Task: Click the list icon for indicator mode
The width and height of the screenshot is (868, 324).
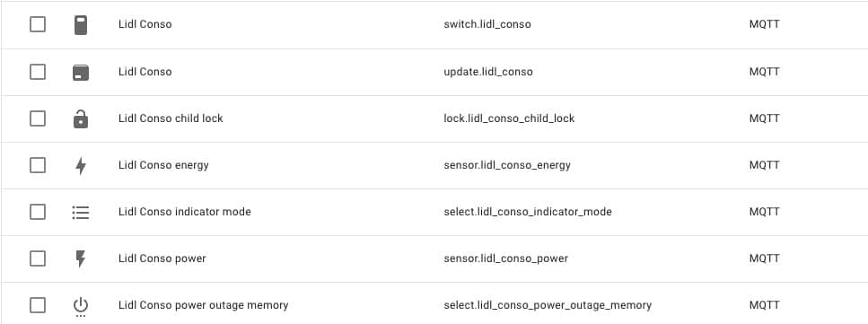Action: pyautogui.click(x=81, y=212)
